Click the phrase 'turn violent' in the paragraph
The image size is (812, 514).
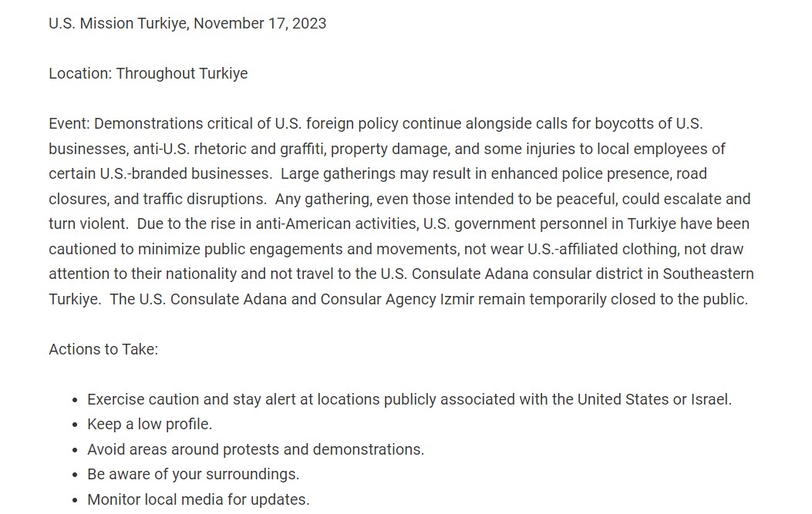87,224
